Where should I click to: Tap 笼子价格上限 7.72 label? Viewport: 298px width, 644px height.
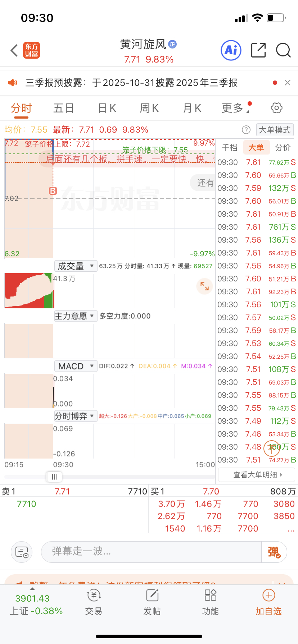57,144
